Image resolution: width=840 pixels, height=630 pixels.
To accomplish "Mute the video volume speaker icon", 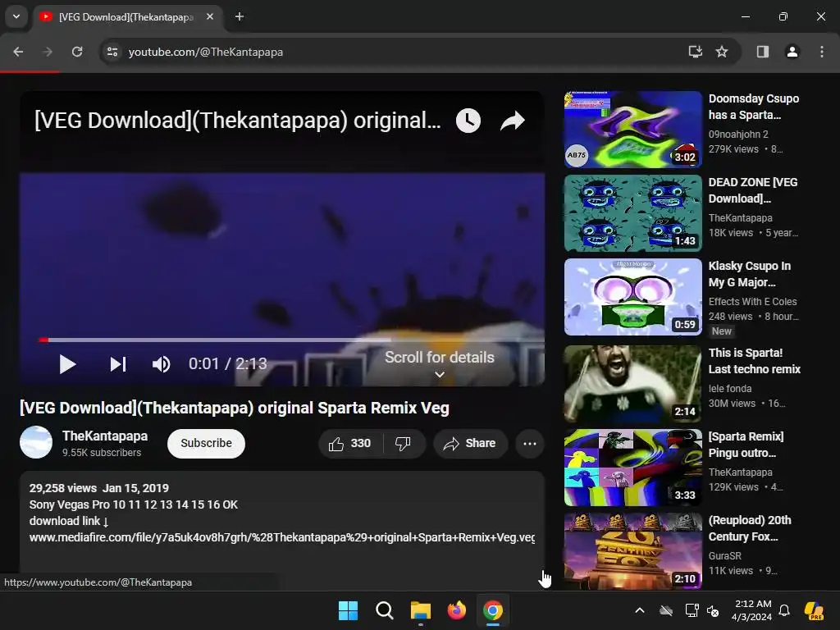I will pos(162,364).
